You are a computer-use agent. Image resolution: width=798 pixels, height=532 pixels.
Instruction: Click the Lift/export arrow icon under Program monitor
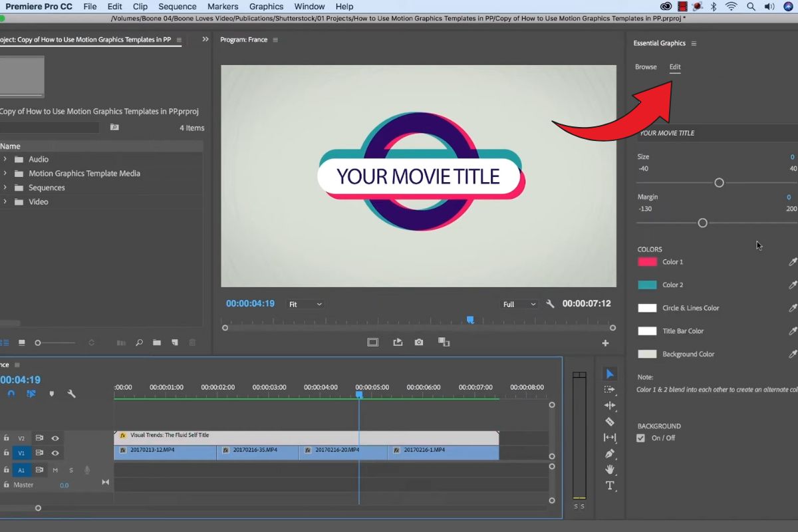(x=398, y=342)
